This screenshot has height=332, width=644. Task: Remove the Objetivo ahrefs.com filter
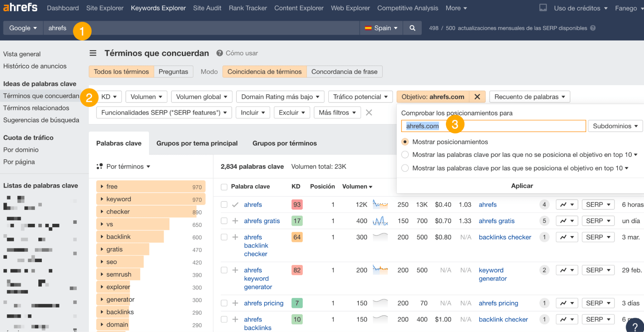tap(477, 97)
